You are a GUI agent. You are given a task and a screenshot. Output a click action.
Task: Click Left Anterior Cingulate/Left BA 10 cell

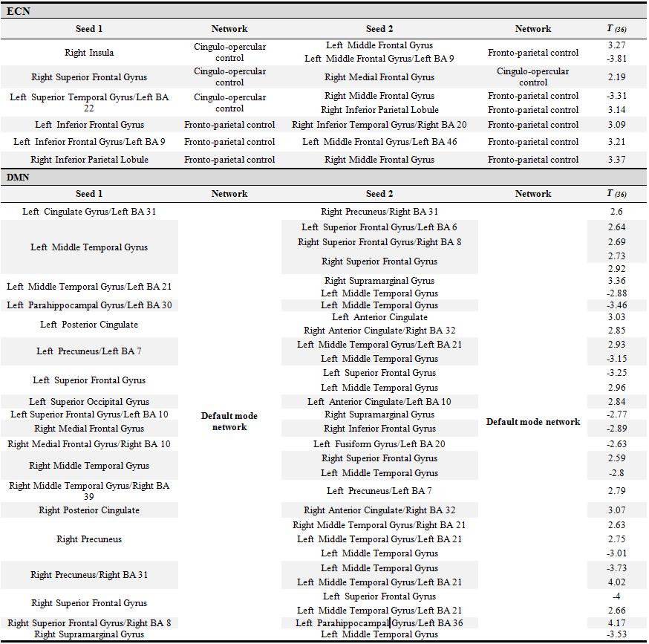(x=379, y=402)
